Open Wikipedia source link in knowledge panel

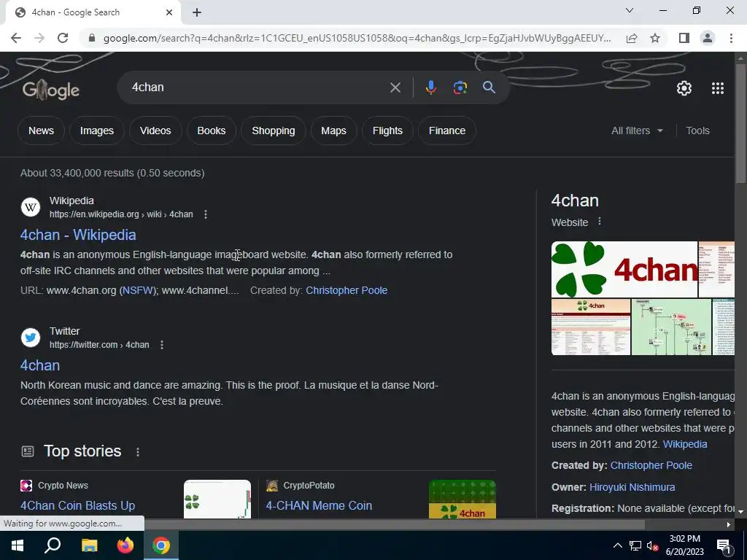(x=685, y=444)
